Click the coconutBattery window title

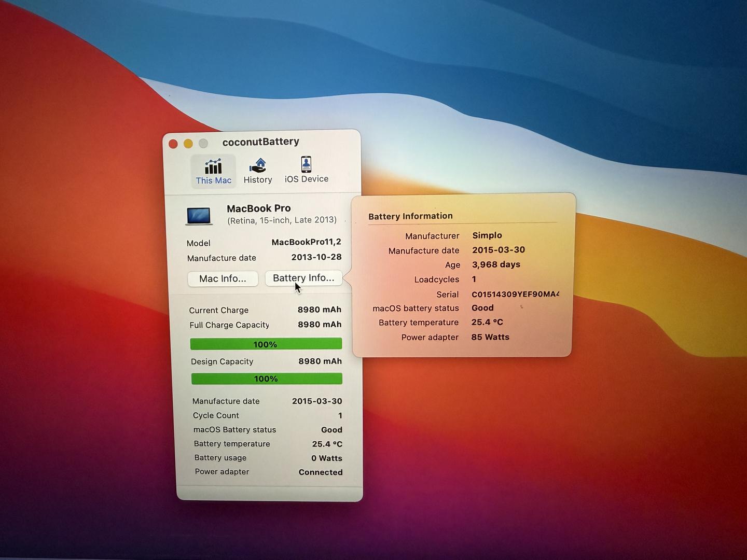click(x=260, y=142)
